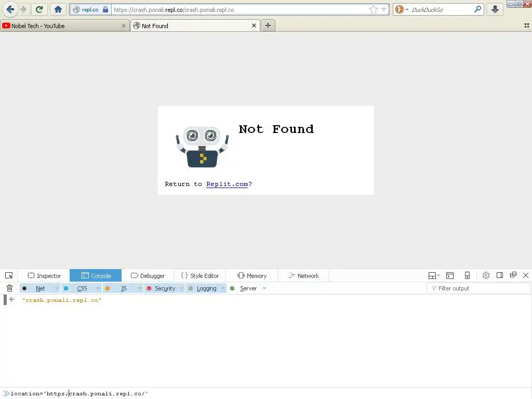The image size is (532, 399).
Task: Expand the CSS filter options
Action: click(98, 288)
